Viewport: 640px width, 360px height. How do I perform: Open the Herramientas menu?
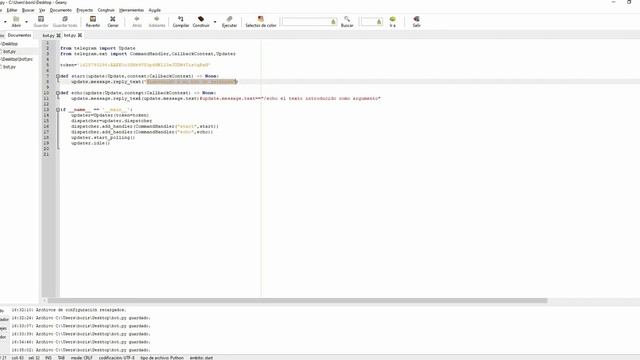coord(131,10)
